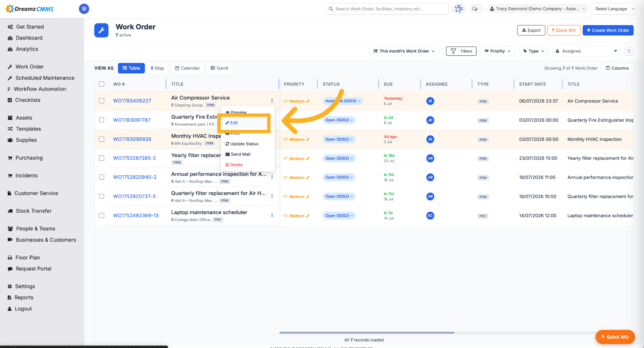Click the reset filters refresh icon
The image size is (644, 348).
629,51
